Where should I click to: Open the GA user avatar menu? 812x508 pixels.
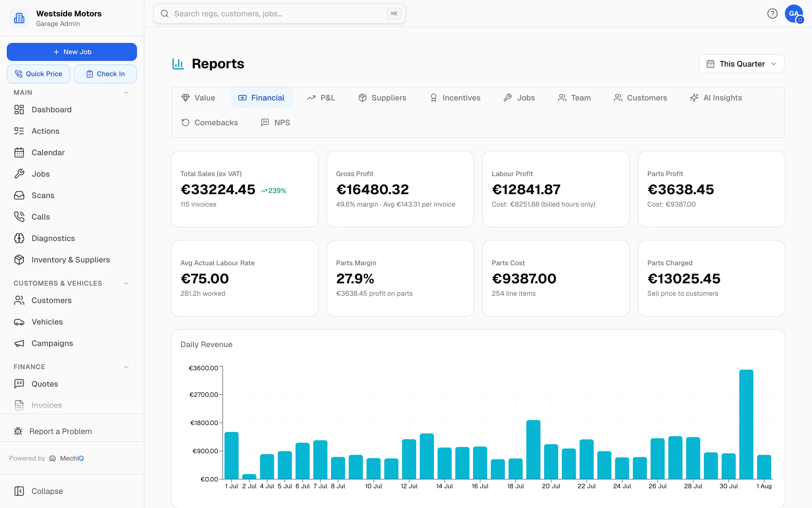point(794,14)
